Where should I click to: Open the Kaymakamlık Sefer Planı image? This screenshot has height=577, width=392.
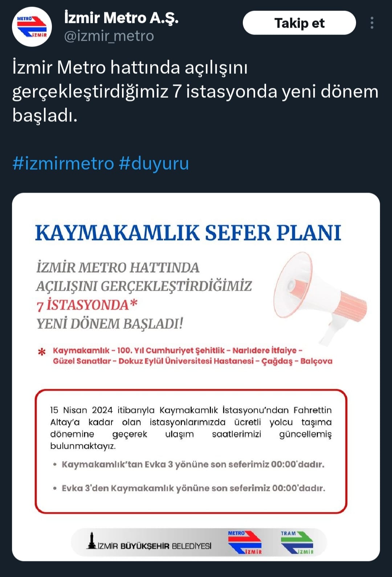pos(196,377)
